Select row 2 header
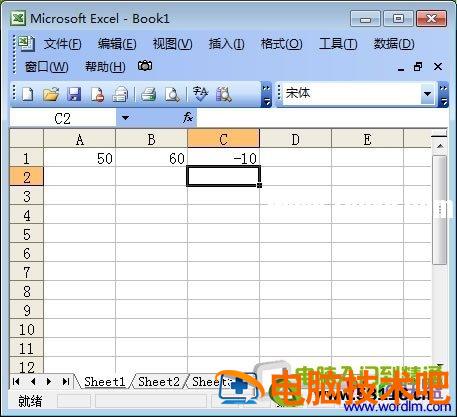Screen dimensions: 457x417 27,177
